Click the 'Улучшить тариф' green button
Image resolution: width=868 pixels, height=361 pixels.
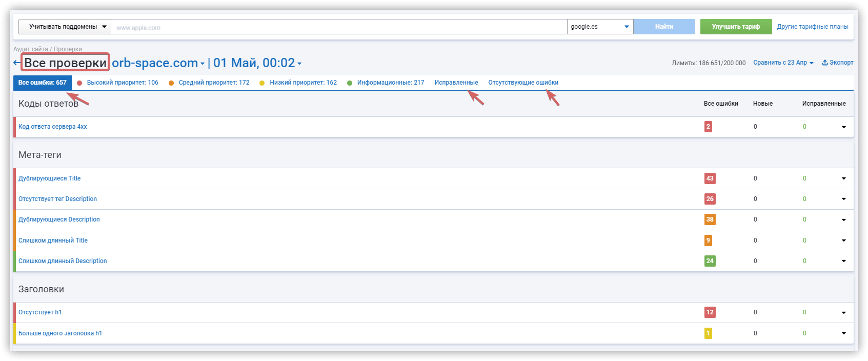pos(736,27)
